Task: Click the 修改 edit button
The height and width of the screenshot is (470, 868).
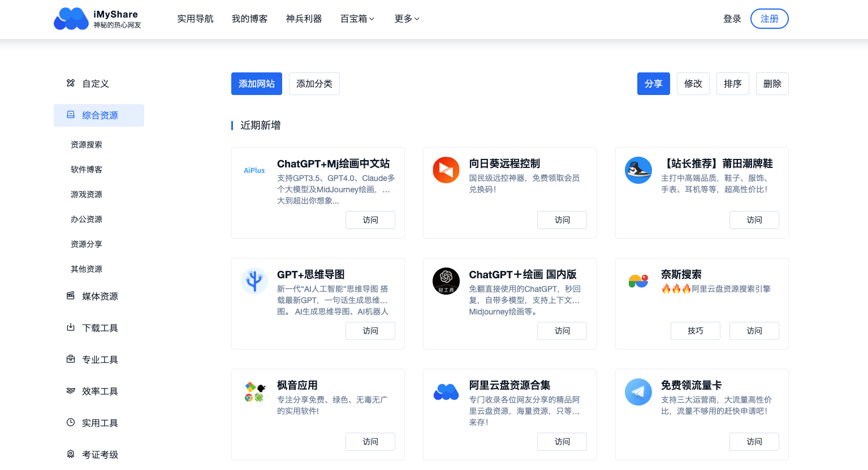Action: coord(693,84)
